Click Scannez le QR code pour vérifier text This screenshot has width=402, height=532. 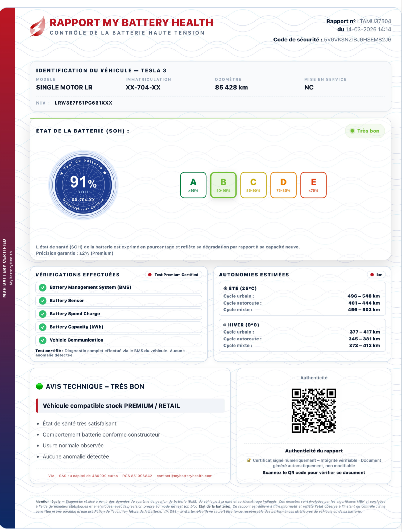coord(314,473)
